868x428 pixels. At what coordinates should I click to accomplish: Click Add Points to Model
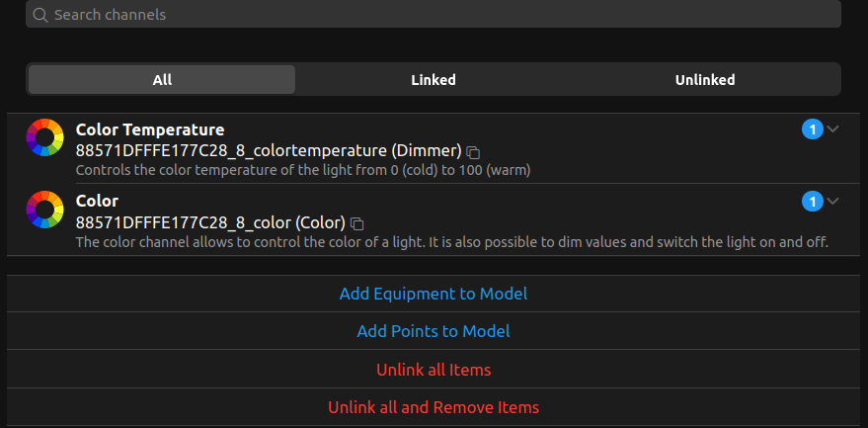click(x=434, y=331)
